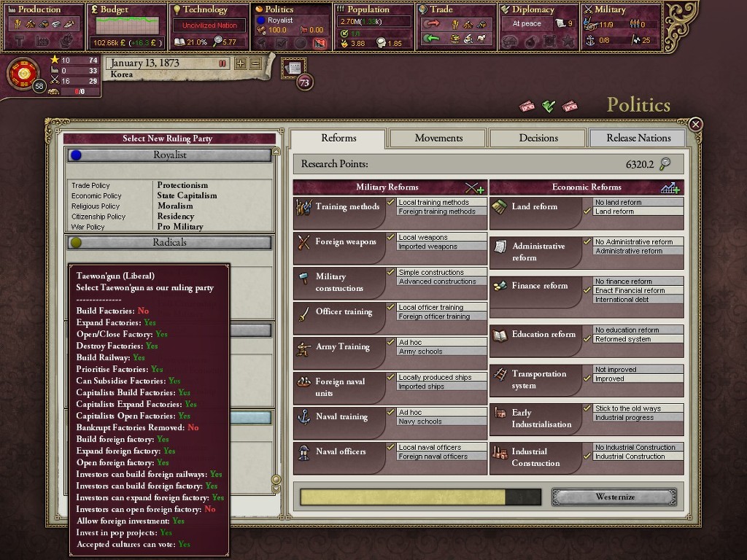The height and width of the screenshot is (560, 747).
Task: Open the Budget panel
Action: [126, 27]
